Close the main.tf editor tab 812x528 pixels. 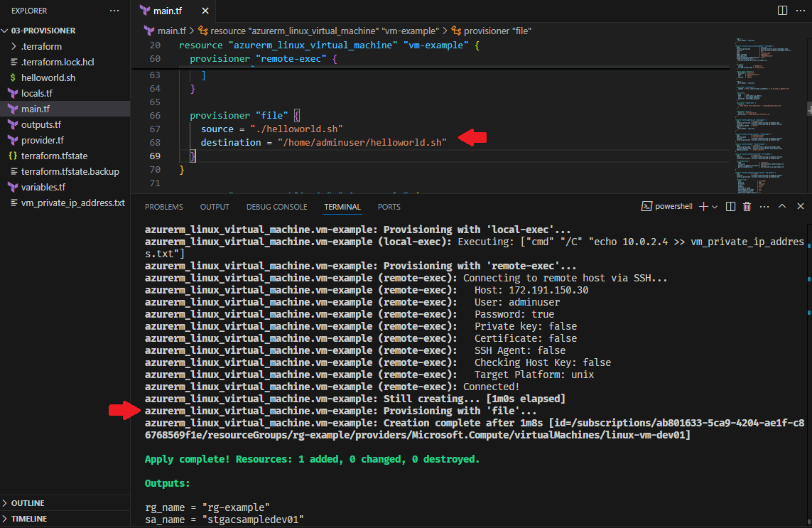click(205, 11)
